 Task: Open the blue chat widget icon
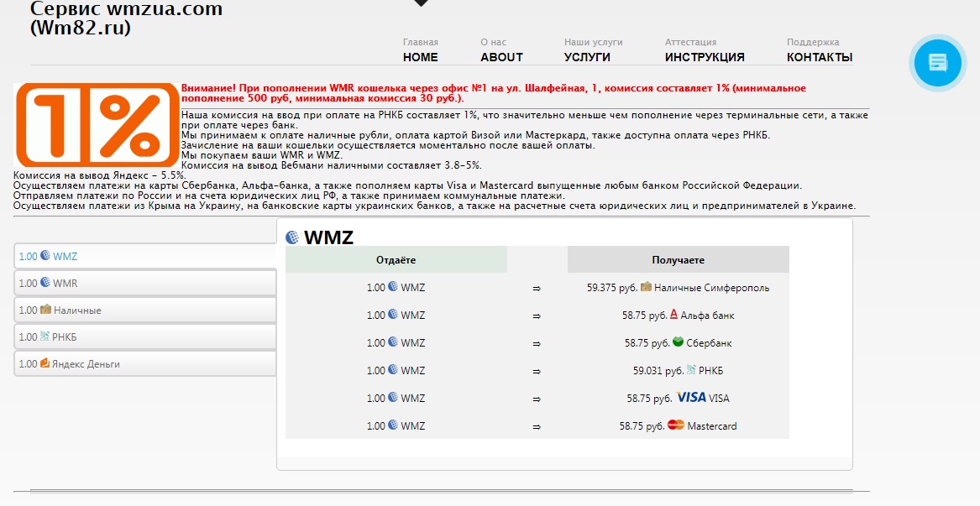point(937,61)
